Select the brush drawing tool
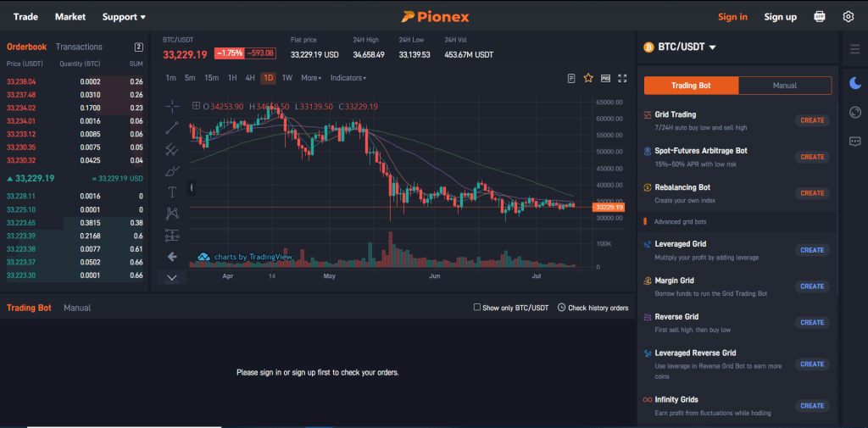868x428 pixels. [x=172, y=170]
